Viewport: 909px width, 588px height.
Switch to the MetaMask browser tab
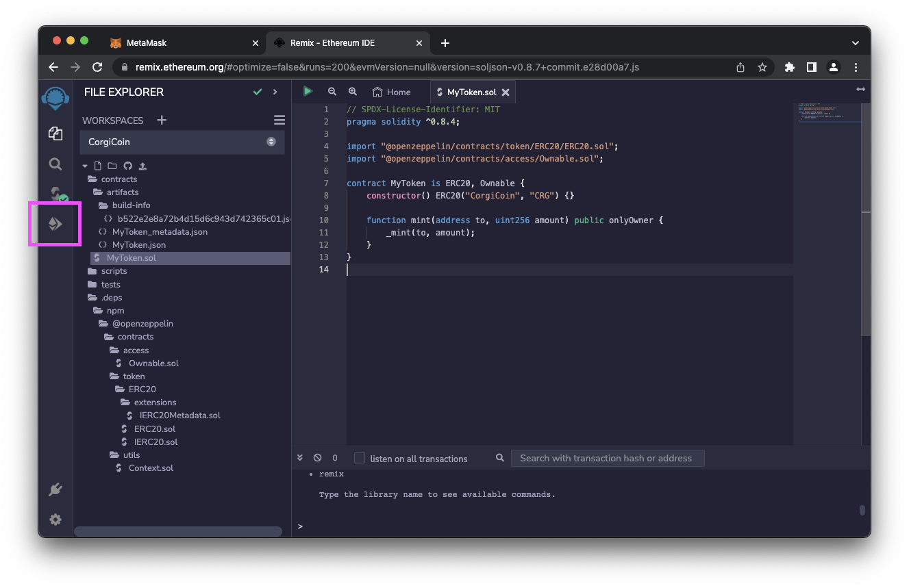pos(184,42)
